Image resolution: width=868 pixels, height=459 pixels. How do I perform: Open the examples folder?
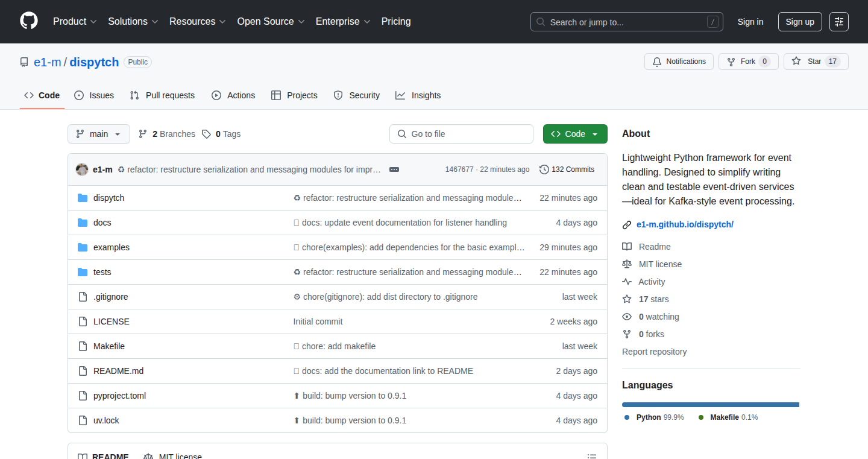coord(112,247)
